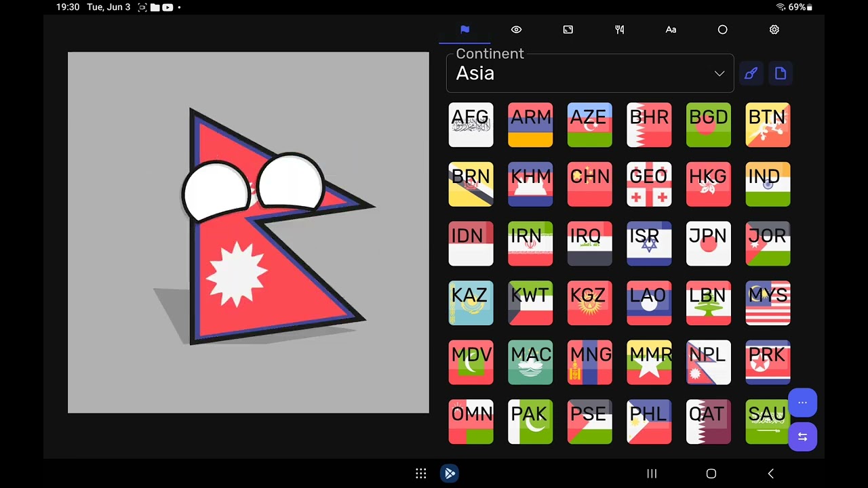Select the KGZ Kyrgyzstan flag tile

590,303
